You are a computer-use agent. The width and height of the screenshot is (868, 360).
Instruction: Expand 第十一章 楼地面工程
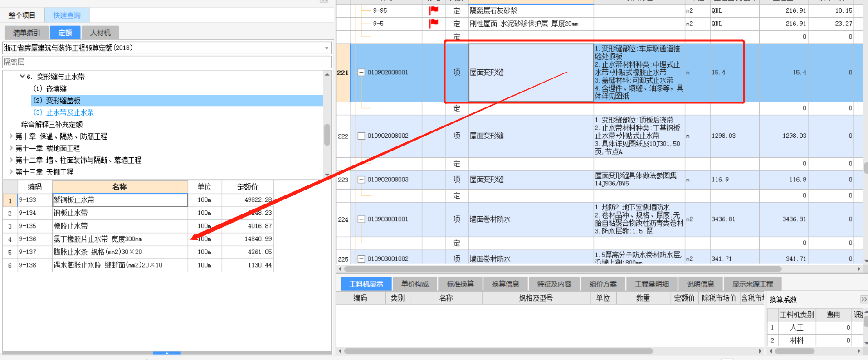point(11,148)
